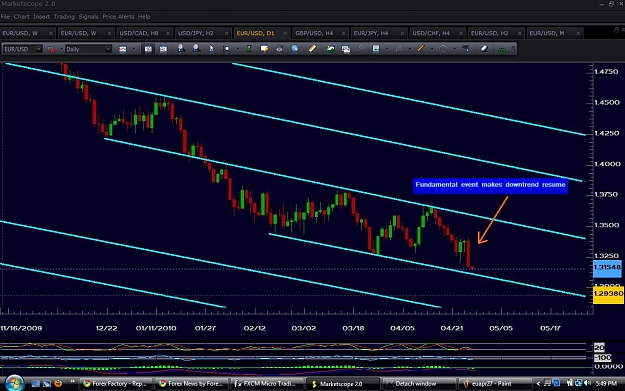The width and height of the screenshot is (625, 391).
Task: Expand the crosshair mode dropdown arrow
Action: click(238, 49)
